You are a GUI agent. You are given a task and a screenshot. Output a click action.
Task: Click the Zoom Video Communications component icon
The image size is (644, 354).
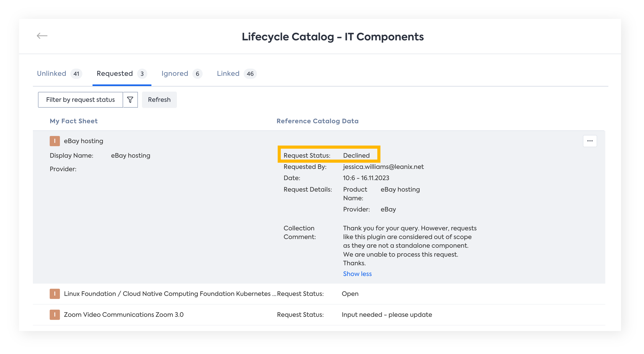point(55,315)
